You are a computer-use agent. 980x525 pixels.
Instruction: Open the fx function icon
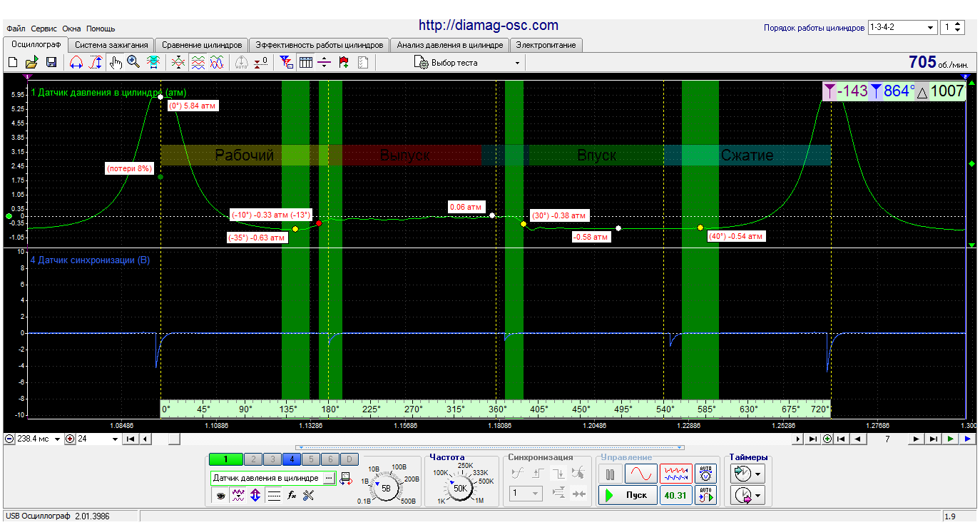click(292, 495)
